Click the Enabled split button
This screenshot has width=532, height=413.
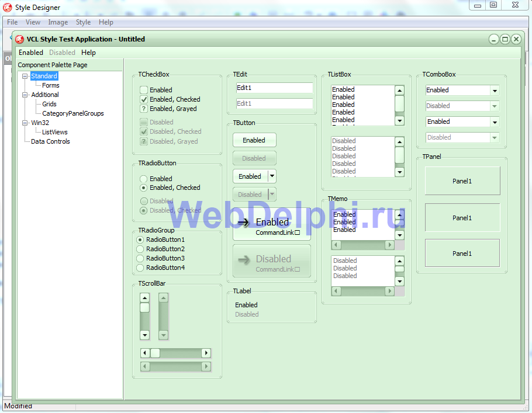(250, 176)
